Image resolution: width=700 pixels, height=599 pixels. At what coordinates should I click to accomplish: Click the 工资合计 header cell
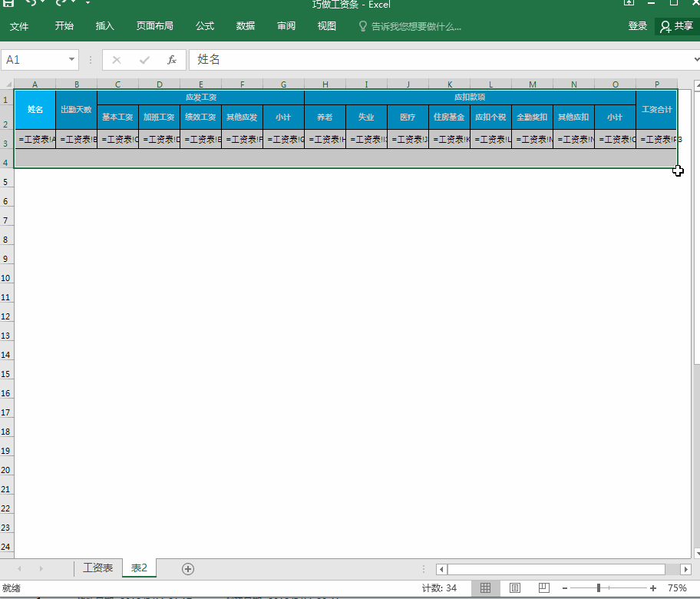click(657, 110)
